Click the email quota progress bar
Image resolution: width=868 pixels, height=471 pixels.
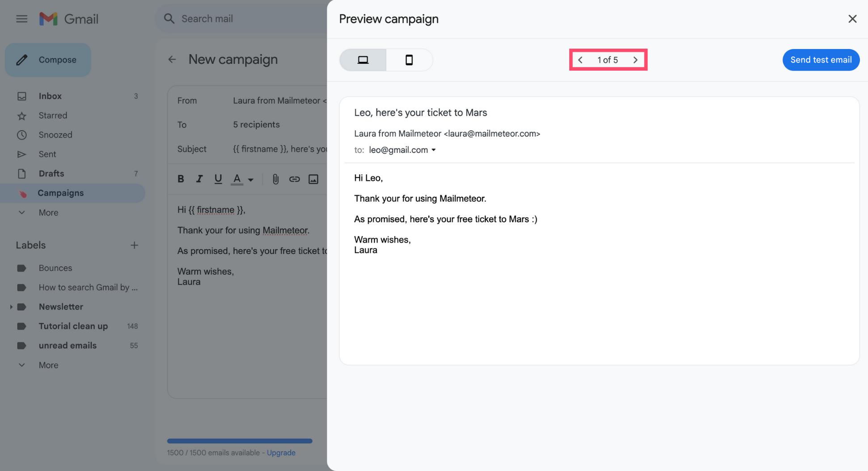coord(240,441)
